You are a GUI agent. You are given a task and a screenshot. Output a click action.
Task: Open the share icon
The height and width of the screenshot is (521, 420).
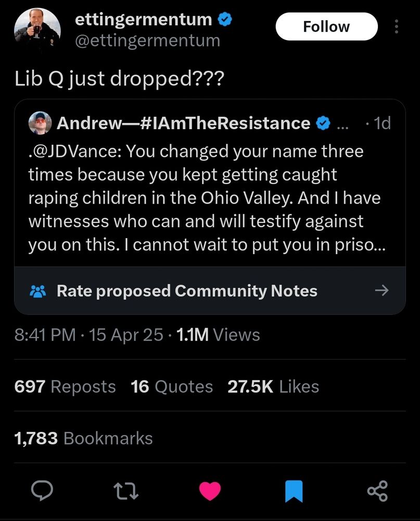coord(377,491)
